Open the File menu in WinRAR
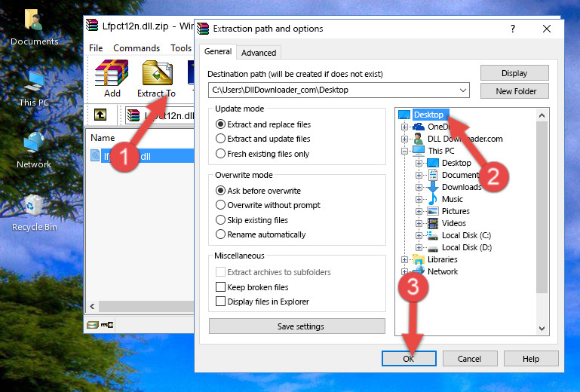Screen dimensions: 580x392 coord(96,48)
